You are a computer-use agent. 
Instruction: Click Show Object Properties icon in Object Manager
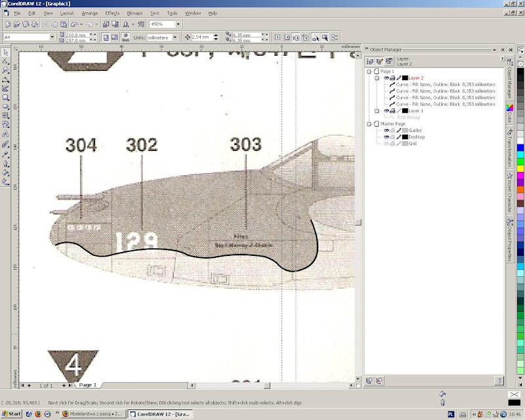point(370,61)
